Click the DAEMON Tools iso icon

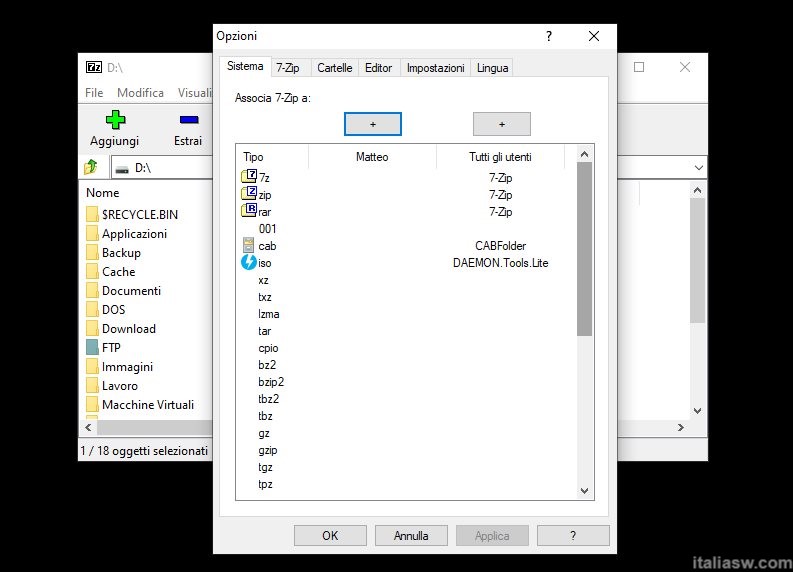[x=250, y=262]
